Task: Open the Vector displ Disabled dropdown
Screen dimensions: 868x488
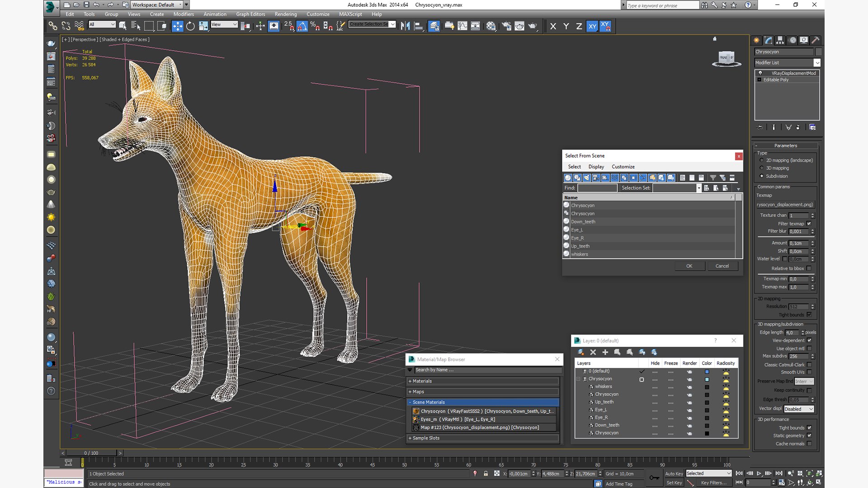Action: [x=799, y=409]
